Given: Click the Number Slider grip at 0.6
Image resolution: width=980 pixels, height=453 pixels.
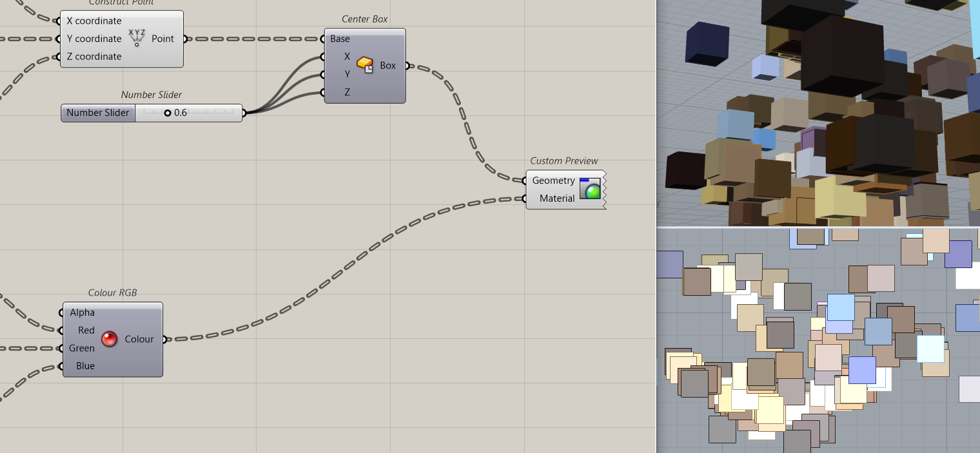Looking at the screenshot, I should click(168, 113).
